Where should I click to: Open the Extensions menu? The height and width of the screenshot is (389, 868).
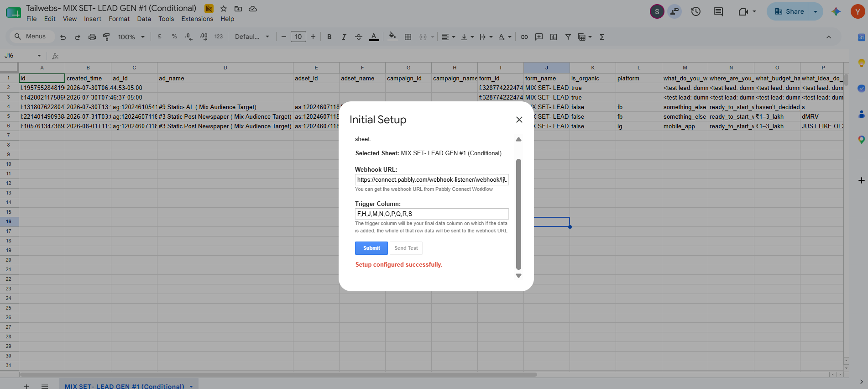(x=197, y=19)
